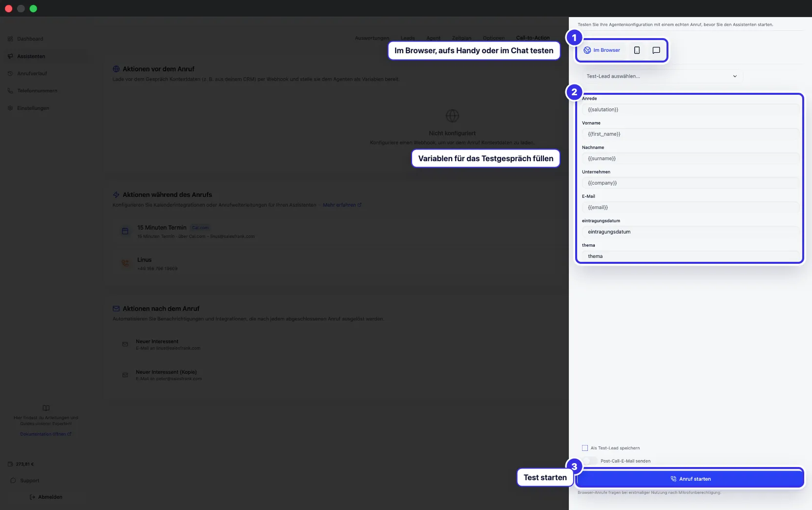Click the phone transfer icon next to Linus
The image size is (812, 510).
click(x=125, y=263)
